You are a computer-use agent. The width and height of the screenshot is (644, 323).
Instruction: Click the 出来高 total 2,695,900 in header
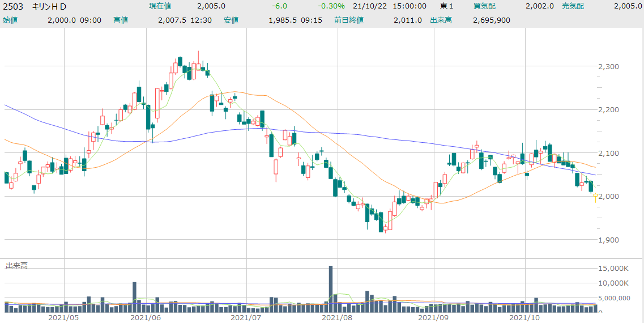tap(491, 20)
